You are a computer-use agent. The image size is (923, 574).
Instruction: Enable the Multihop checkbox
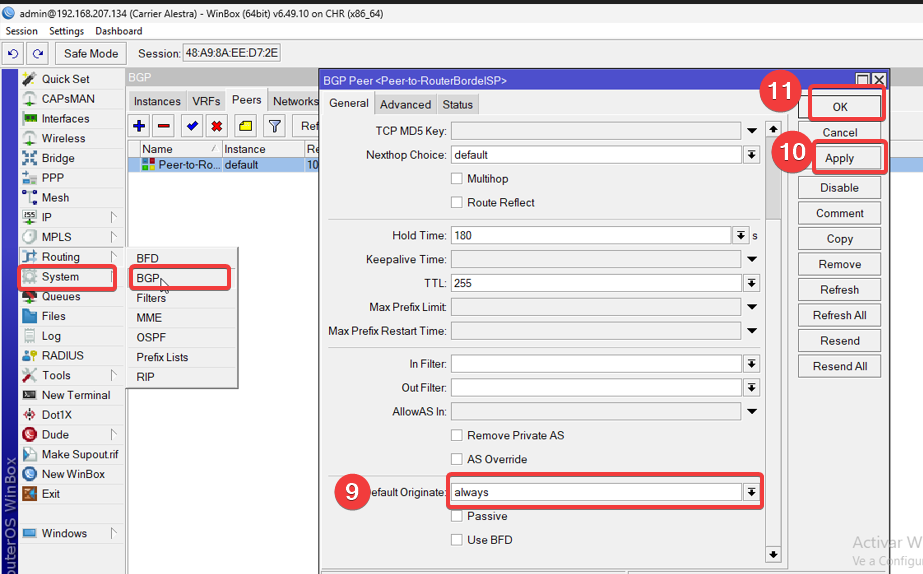point(457,179)
